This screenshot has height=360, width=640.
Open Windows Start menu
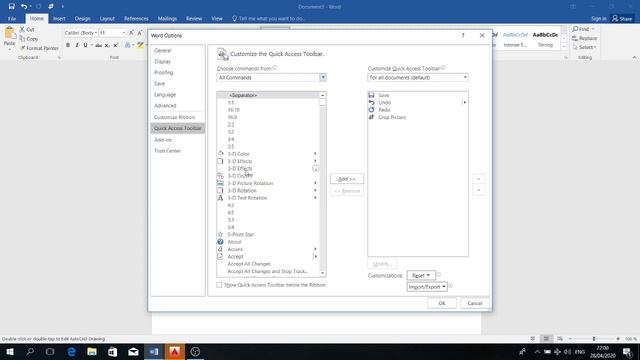[10, 351]
